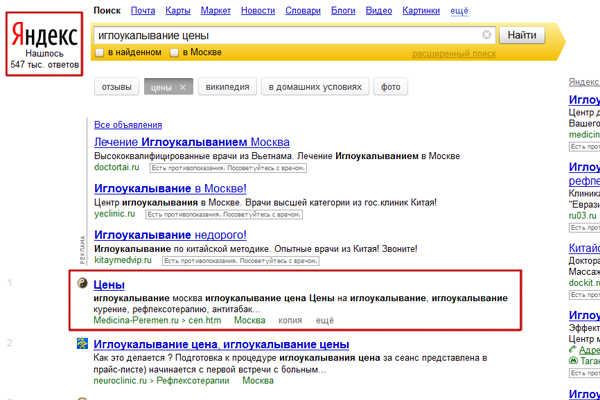The image size is (600, 400).
Task: Visit the doctortai.ru ad URL
Action: (117, 167)
